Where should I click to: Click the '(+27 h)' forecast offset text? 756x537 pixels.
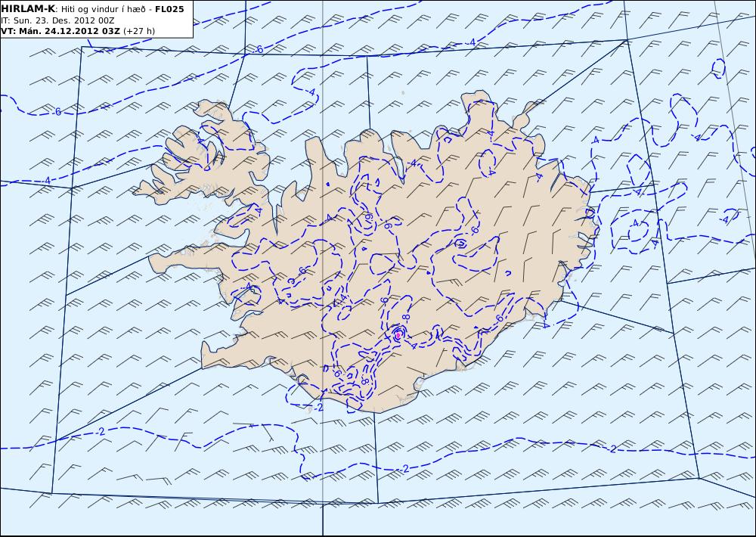(x=139, y=31)
